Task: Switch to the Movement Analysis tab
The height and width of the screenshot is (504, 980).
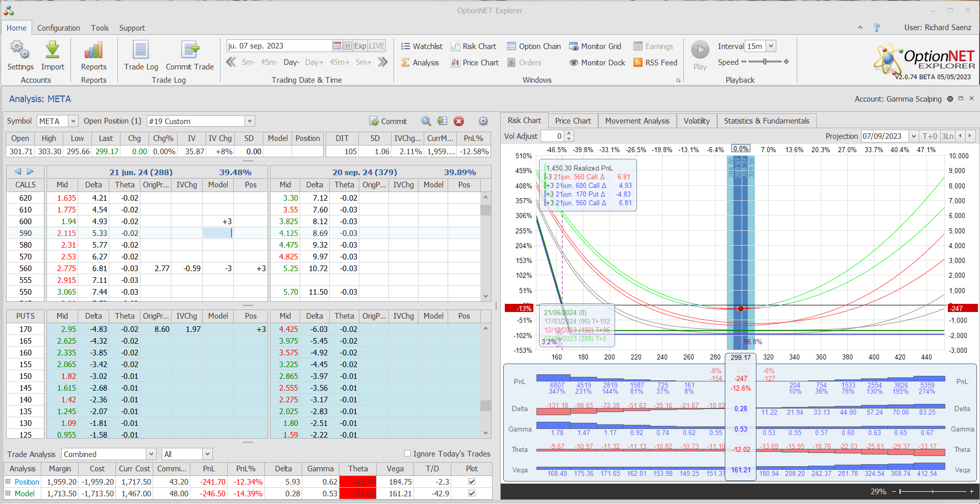Action: (x=637, y=121)
